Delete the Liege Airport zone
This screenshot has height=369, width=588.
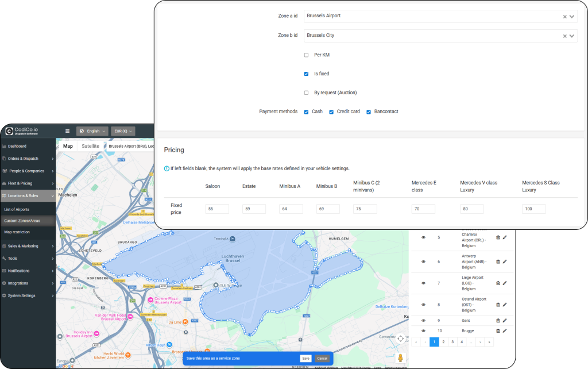coord(498,283)
